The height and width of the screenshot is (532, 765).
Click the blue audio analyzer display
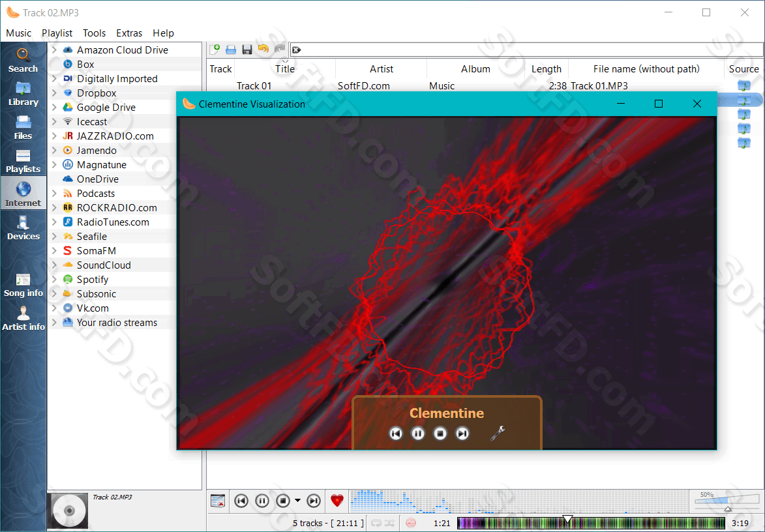518,501
